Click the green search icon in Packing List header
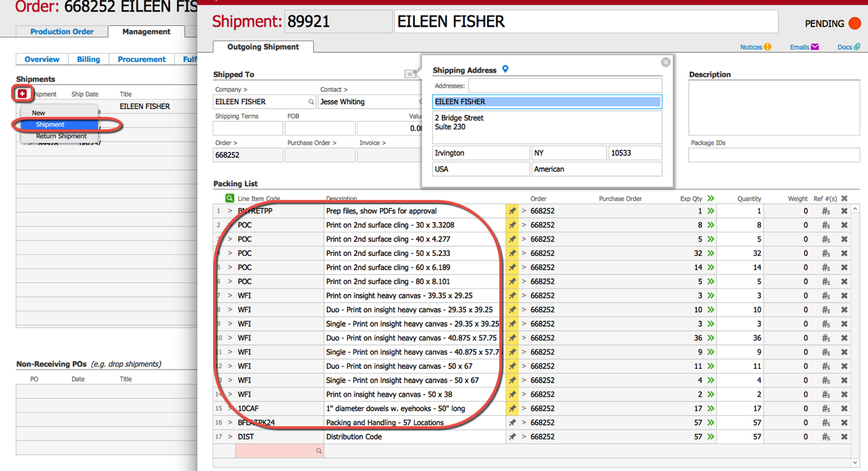868x471 pixels. pos(229,198)
